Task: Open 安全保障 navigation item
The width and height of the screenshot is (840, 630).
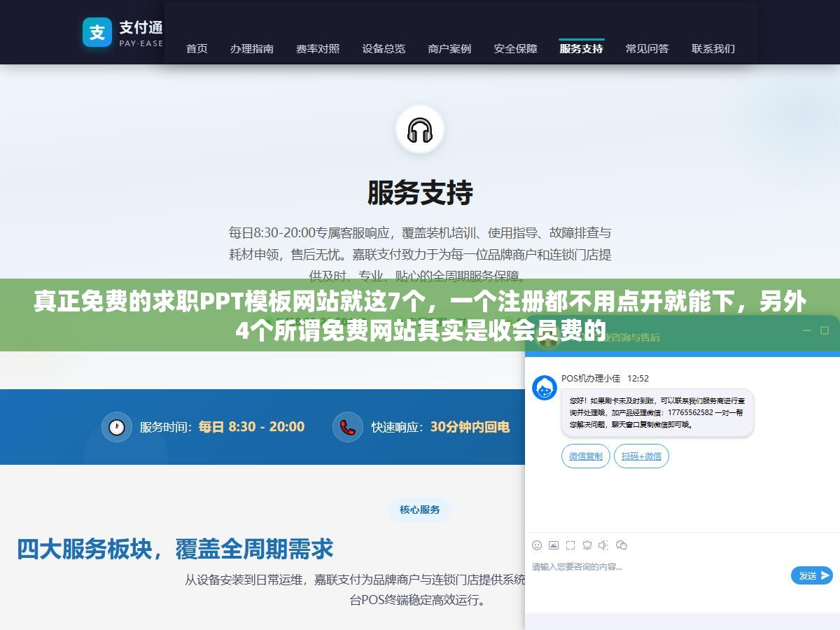Action: 516,48
